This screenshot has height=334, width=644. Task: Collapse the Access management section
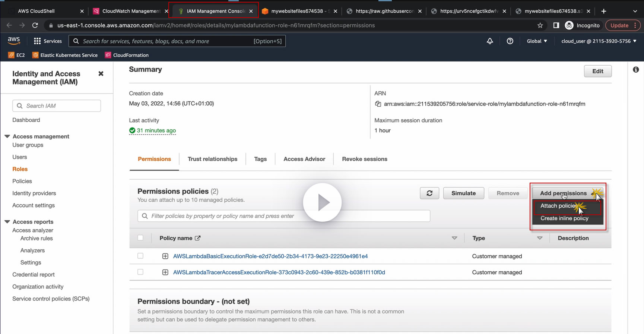(x=7, y=136)
